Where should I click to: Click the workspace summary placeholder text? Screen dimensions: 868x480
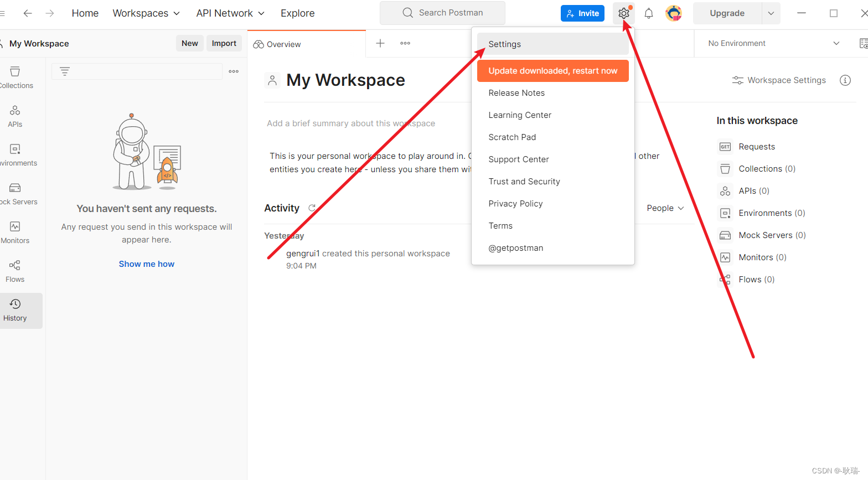tap(351, 123)
